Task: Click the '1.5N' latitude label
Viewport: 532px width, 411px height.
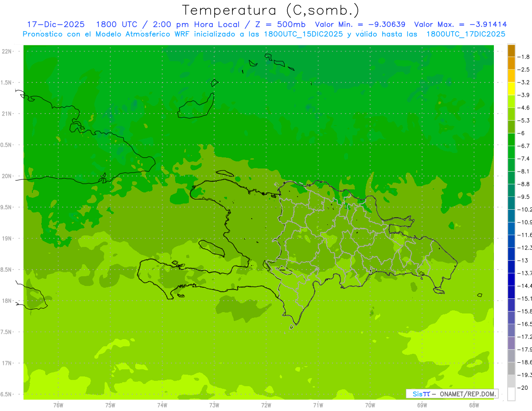Action: pos(6,82)
